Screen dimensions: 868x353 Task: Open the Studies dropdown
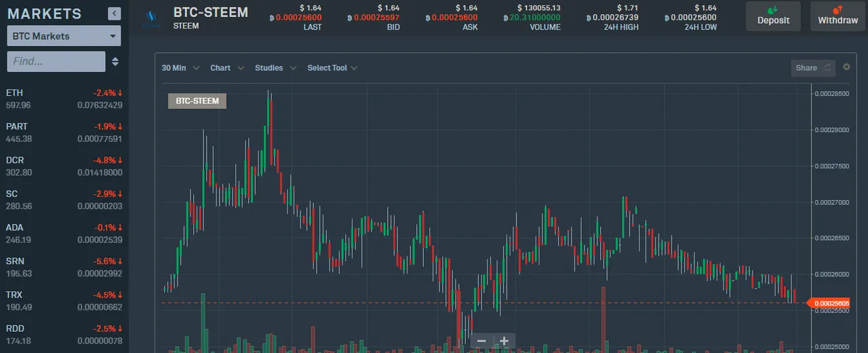(x=275, y=68)
